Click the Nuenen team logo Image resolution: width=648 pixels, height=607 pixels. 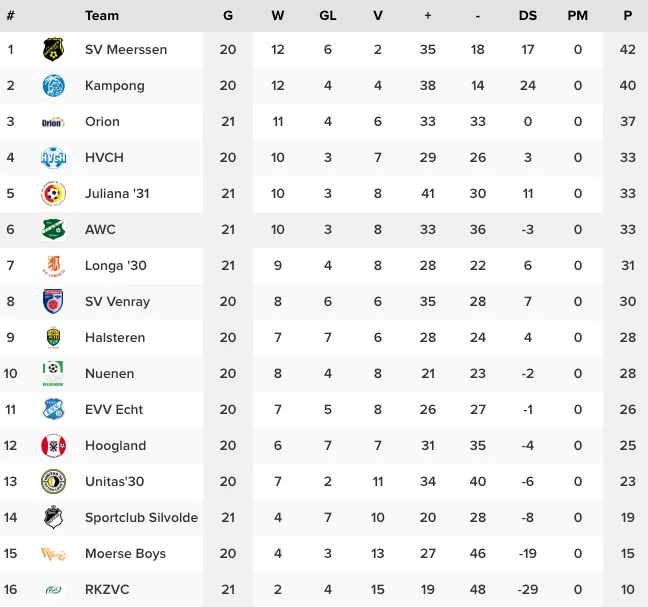(53, 374)
